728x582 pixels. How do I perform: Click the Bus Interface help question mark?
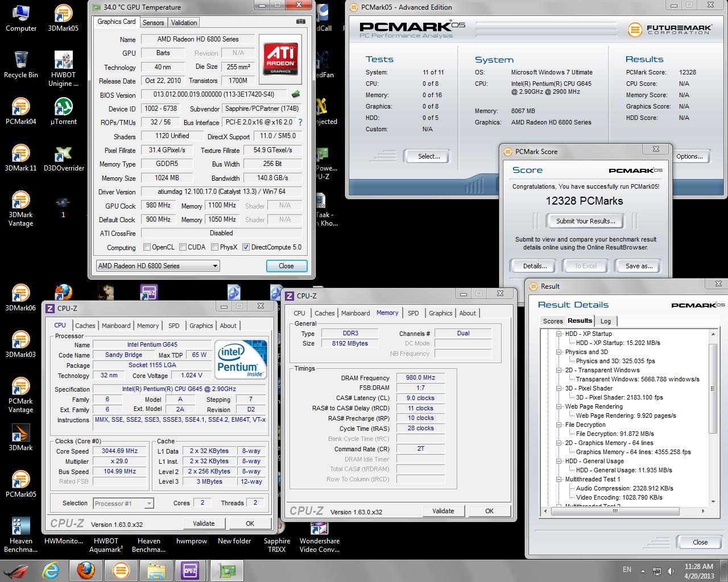300,122
